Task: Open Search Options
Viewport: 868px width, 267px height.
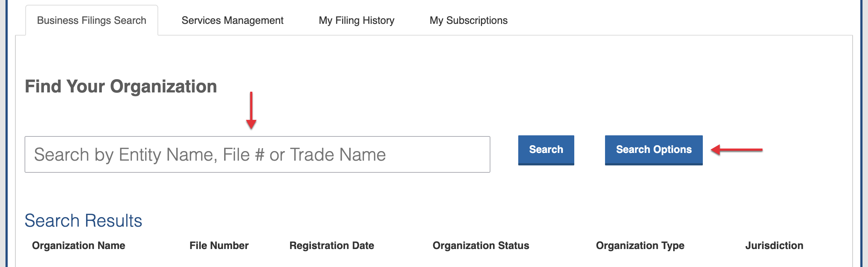Action: point(653,150)
